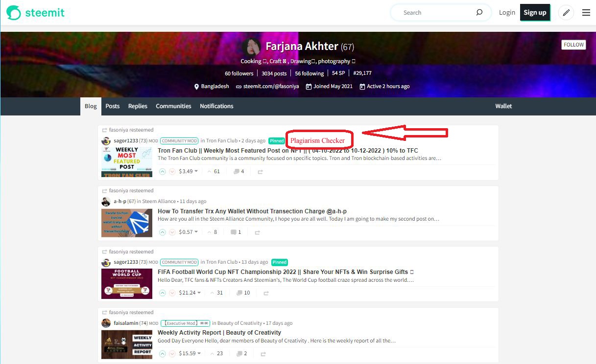Open the Weekly Activity Report thumbnail

127,344
